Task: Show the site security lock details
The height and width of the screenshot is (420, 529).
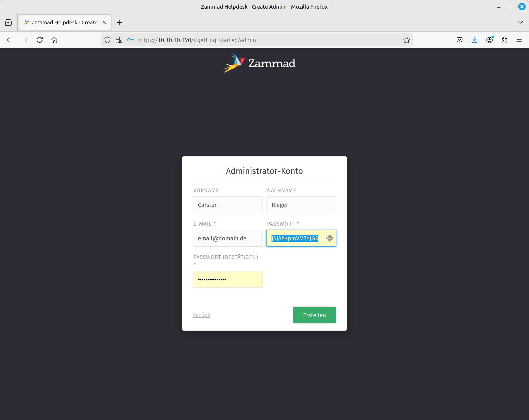Action: point(119,40)
